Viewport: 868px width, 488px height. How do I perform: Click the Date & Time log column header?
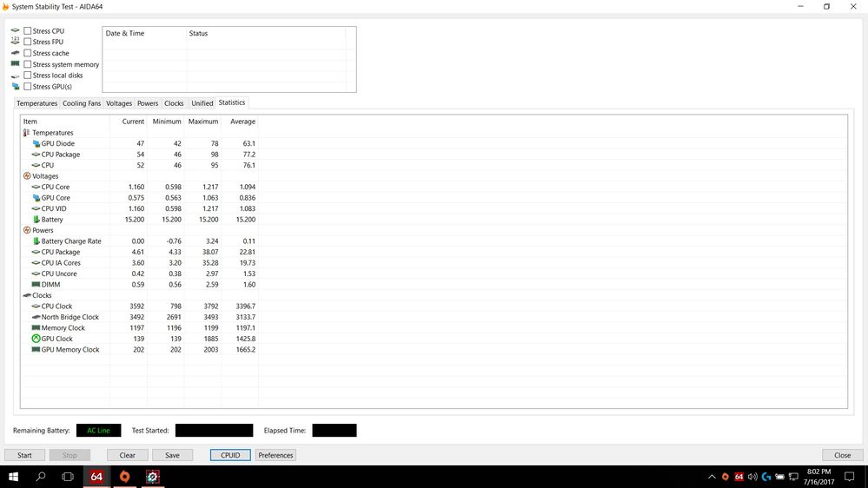click(144, 33)
